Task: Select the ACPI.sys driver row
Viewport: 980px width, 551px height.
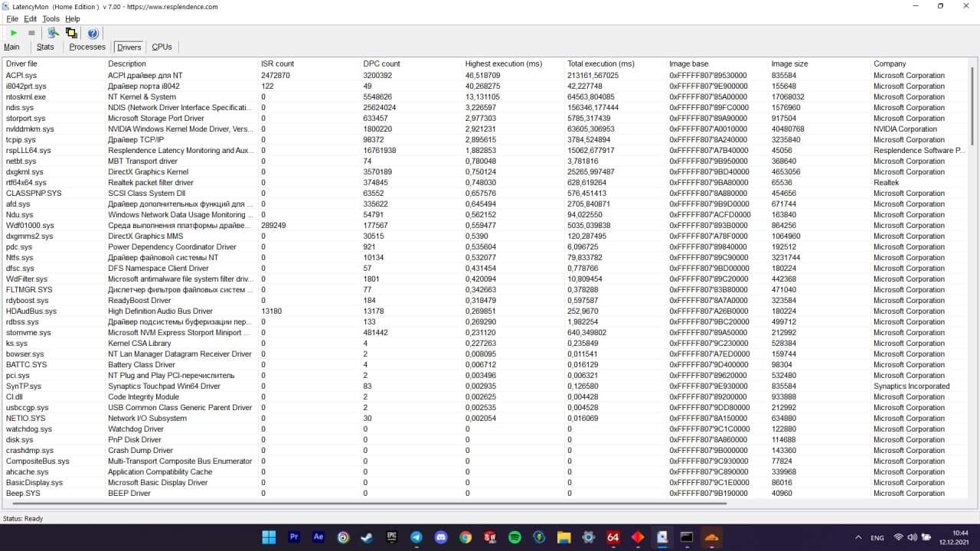Action: [486, 76]
